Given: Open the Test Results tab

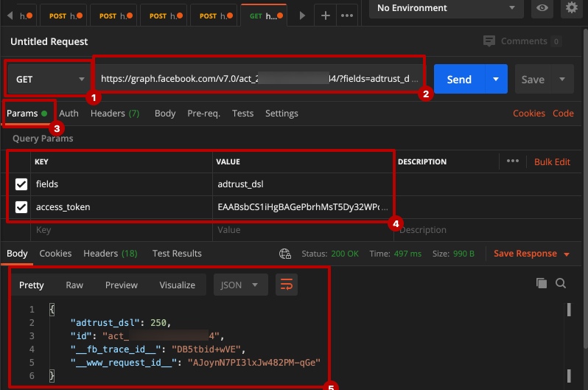Looking at the screenshot, I should click(177, 254).
